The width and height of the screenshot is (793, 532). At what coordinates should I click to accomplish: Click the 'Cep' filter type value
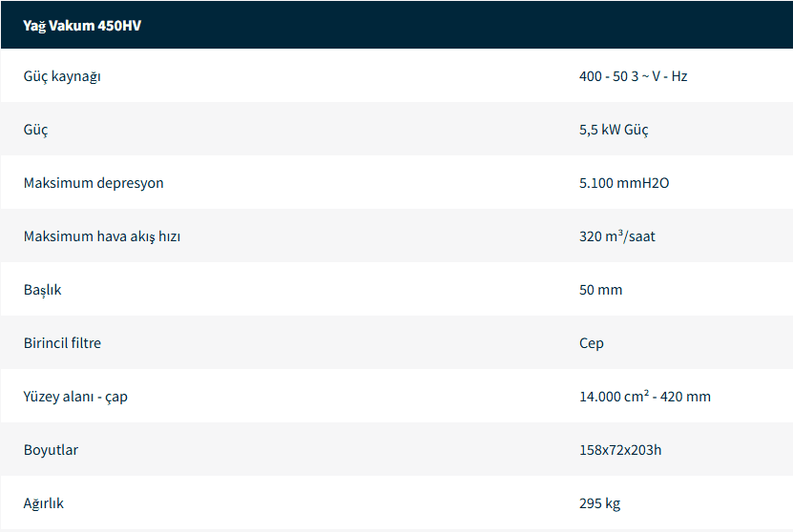(x=591, y=343)
